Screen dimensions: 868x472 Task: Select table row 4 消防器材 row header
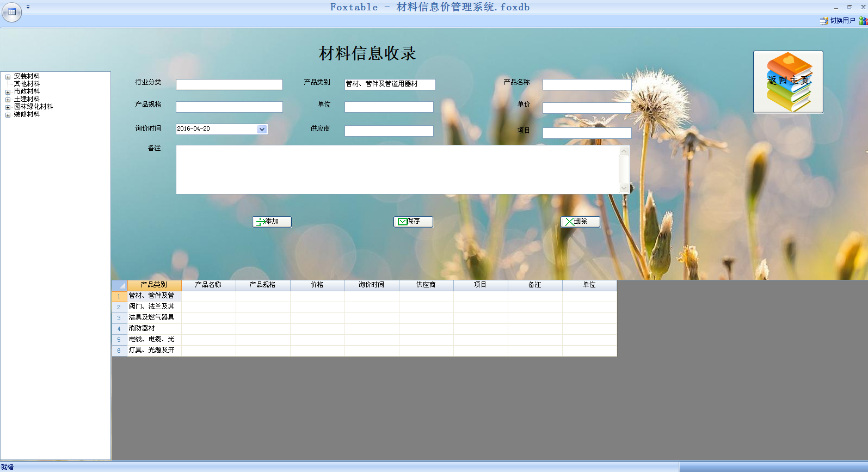(119, 329)
